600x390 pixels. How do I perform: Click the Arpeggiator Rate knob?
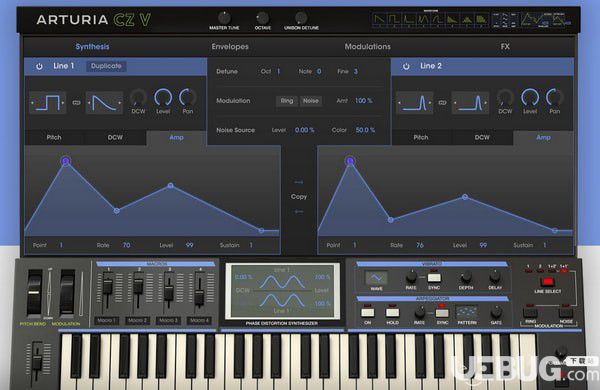pos(419,312)
